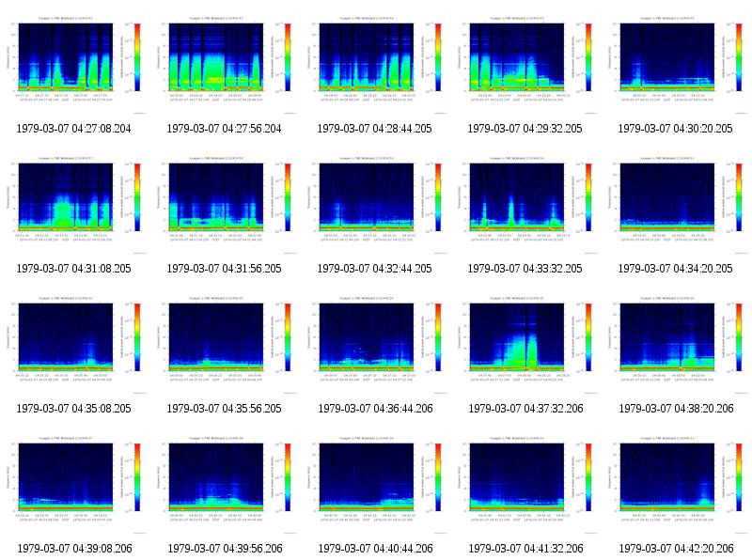This screenshot has height=560, width=752.
Task: Click the caption 1979-03-07 04:31:56.205
Action: point(224,269)
